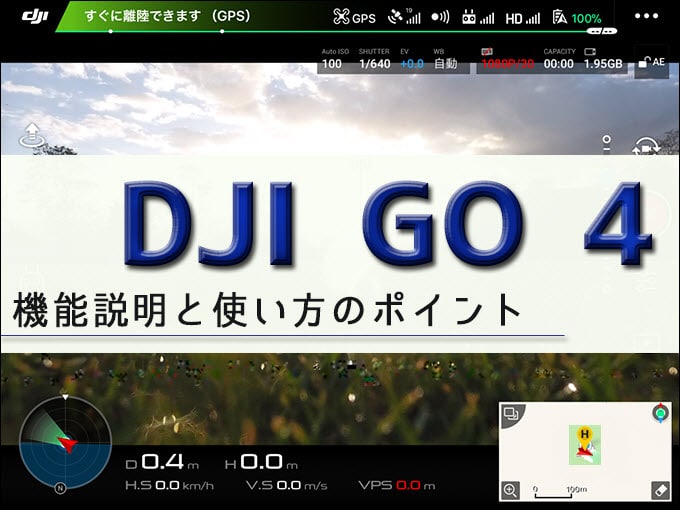Tap the attitude radar compass
Viewport: 680px width, 510px height.
point(65,442)
